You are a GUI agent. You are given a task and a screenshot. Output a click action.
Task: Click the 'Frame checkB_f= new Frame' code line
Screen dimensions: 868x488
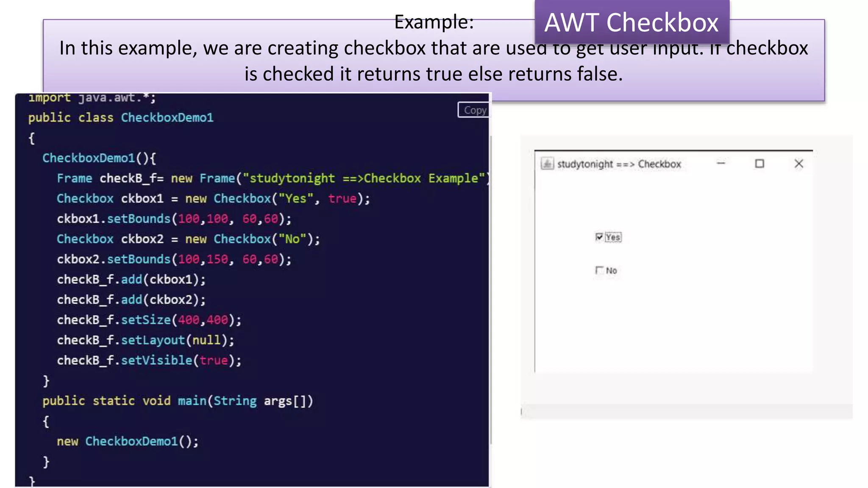coord(273,178)
